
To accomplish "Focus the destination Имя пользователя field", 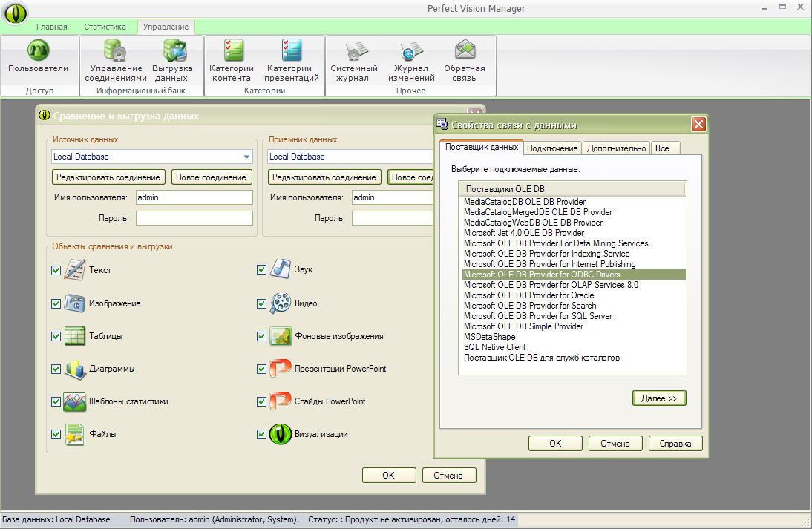I will (392, 197).
